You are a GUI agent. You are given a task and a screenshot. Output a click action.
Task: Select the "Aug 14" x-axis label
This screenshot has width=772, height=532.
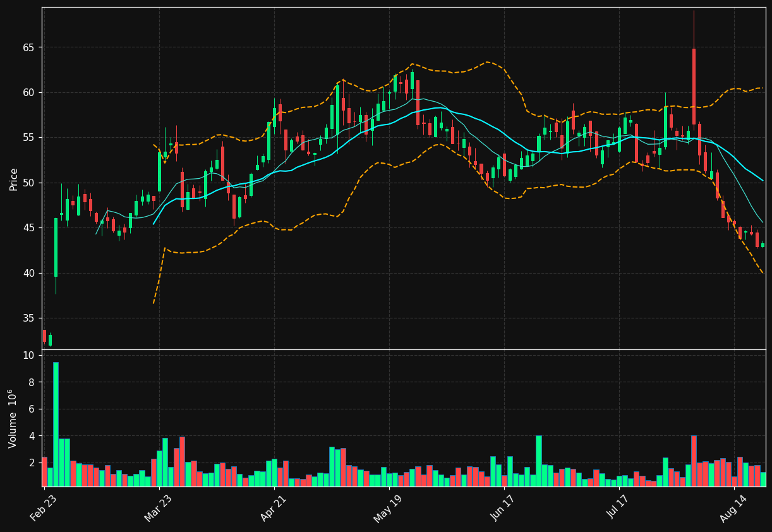[732, 508]
